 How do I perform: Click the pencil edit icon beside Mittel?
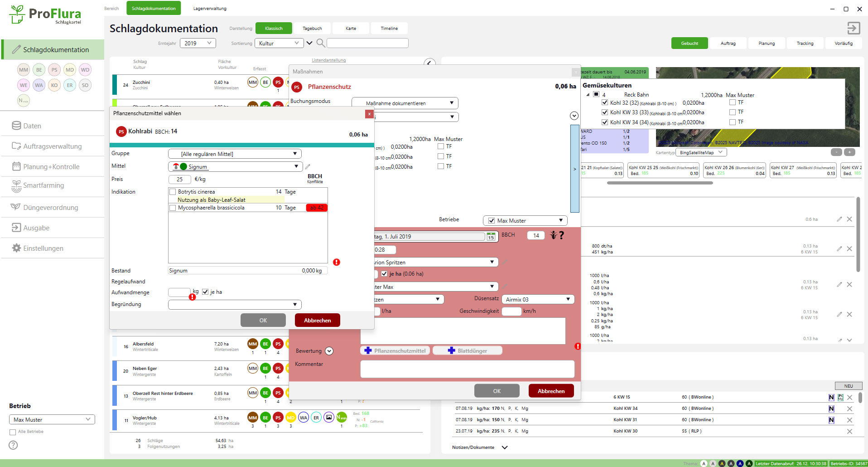(x=308, y=167)
